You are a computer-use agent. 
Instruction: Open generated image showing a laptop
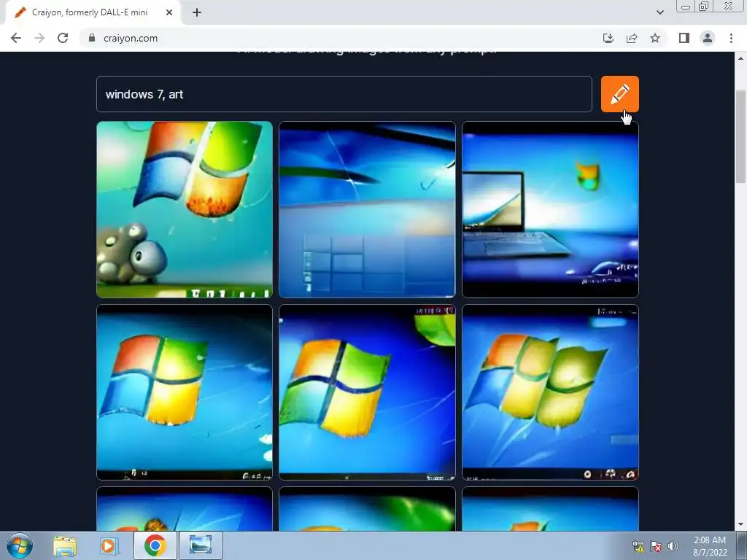point(550,209)
